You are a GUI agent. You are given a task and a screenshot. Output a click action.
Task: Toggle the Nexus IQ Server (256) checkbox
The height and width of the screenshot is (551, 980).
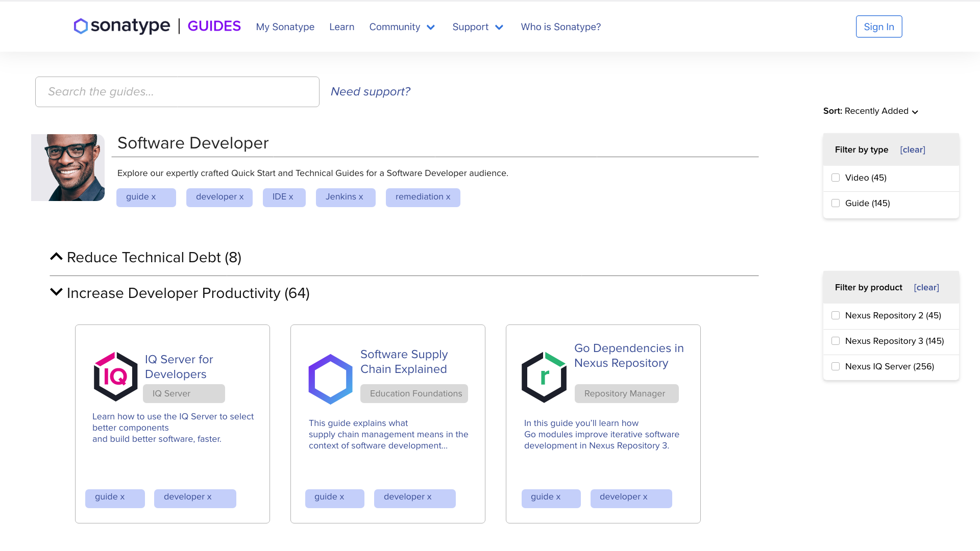pos(836,366)
